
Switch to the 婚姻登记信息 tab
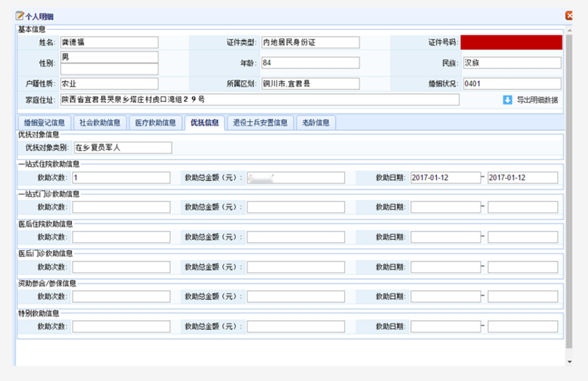[44, 123]
